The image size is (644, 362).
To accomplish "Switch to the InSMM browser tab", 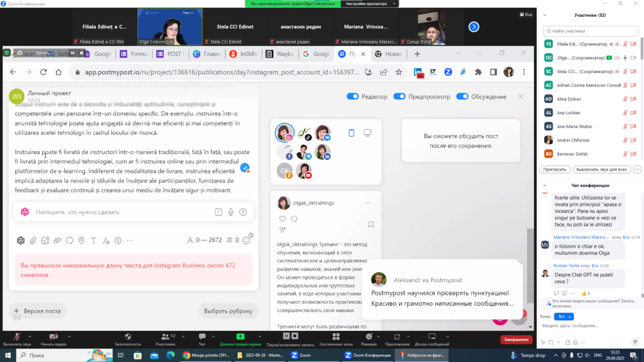I will pyautogui.click(x=244, y=54).
